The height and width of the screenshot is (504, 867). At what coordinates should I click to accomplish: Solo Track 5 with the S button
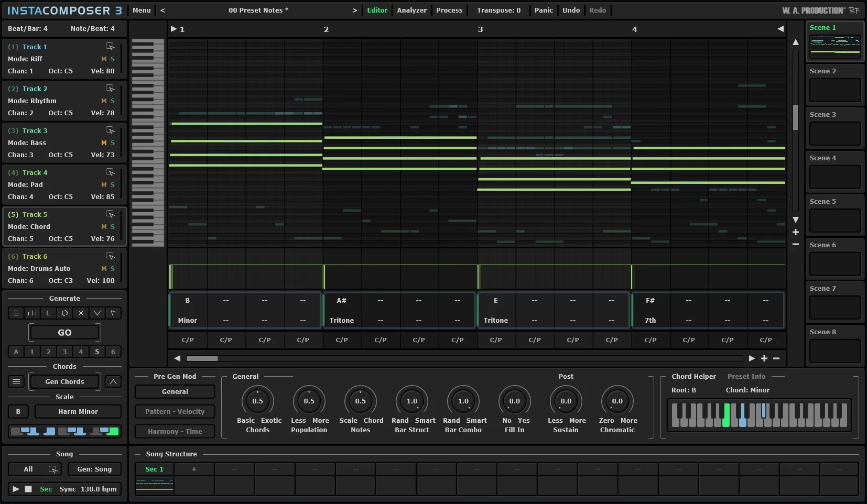tap(112, 227)
